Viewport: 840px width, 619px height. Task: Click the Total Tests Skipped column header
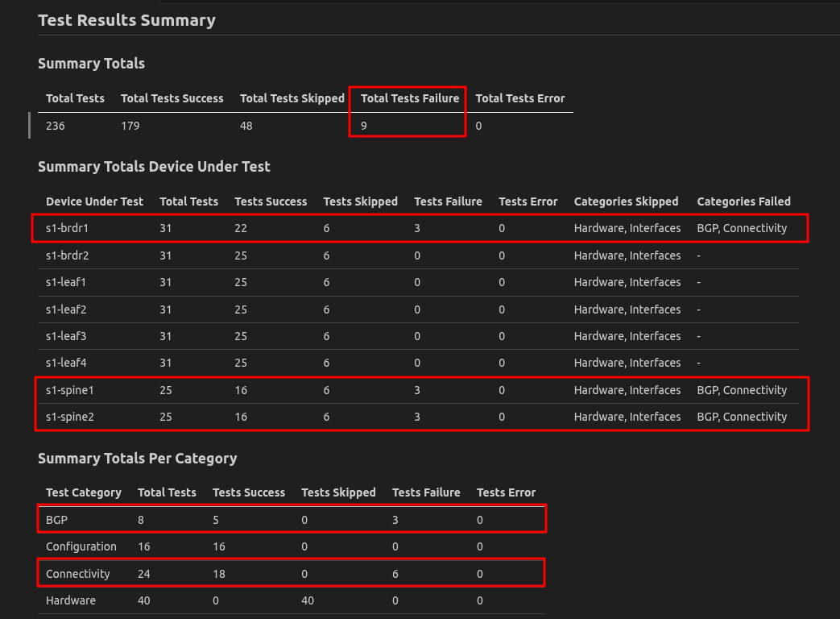pyautogui.click(x=292, y=98)
